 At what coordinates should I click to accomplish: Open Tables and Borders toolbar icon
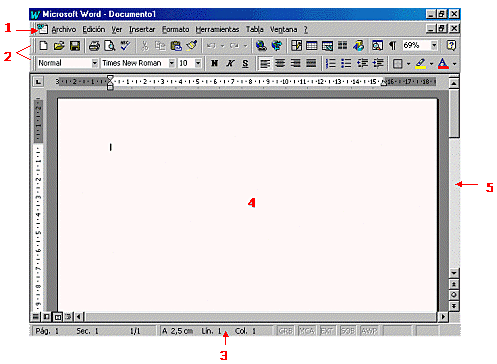click(296, 46)
